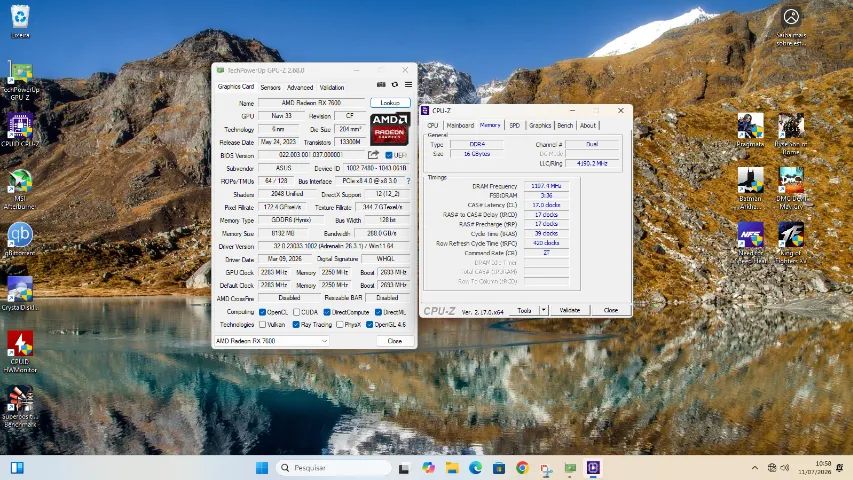Viewport: 853px width, 480px height.
Task: Open Microsoft Edge from the taskbar
Action: 475,467
